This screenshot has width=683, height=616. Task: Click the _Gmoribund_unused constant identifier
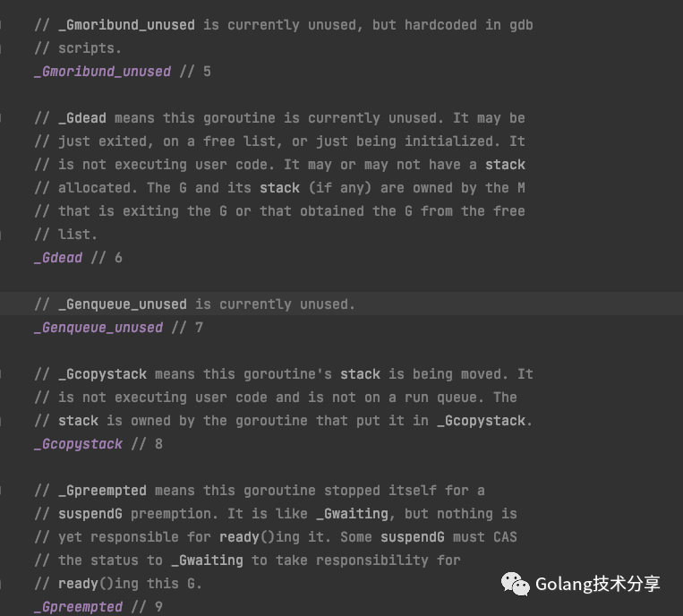pos(102,72)
